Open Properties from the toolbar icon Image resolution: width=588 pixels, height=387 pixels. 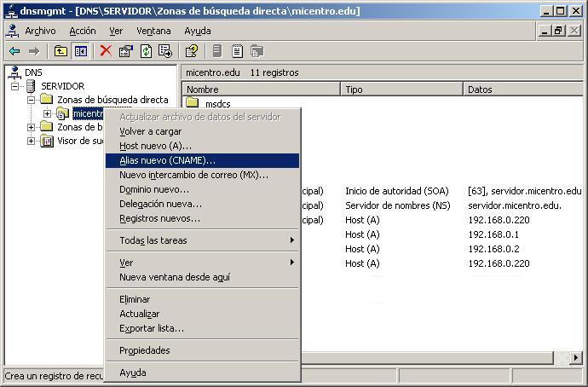(126, 51)
